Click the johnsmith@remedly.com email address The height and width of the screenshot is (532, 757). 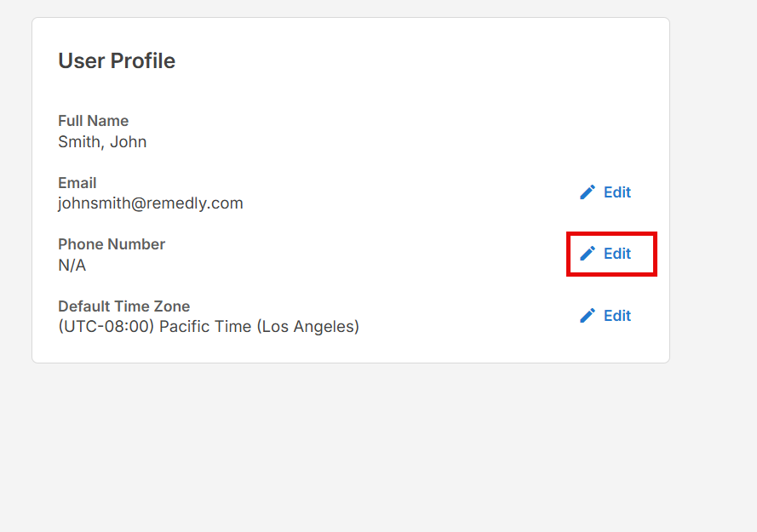(x=151, y=203)
